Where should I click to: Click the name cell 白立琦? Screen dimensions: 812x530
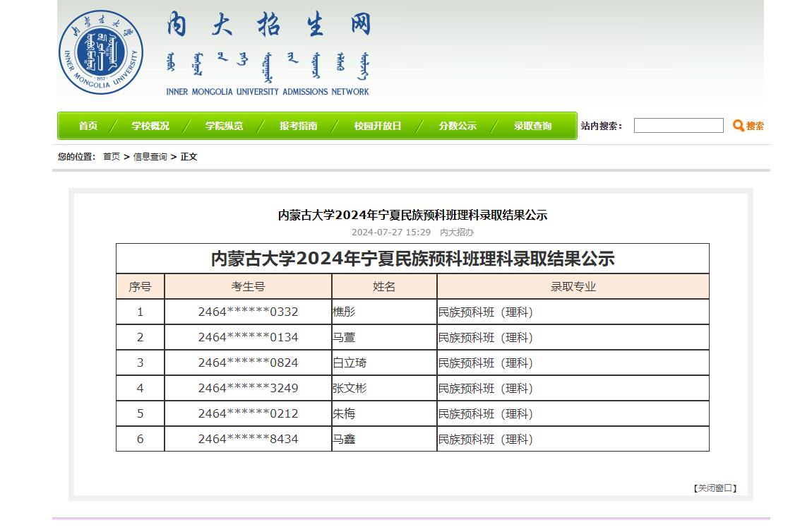point(384,363)
